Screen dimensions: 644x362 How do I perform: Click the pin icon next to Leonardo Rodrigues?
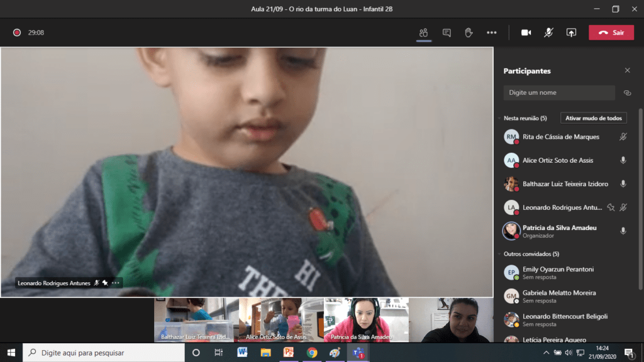(x=610, y=207)
